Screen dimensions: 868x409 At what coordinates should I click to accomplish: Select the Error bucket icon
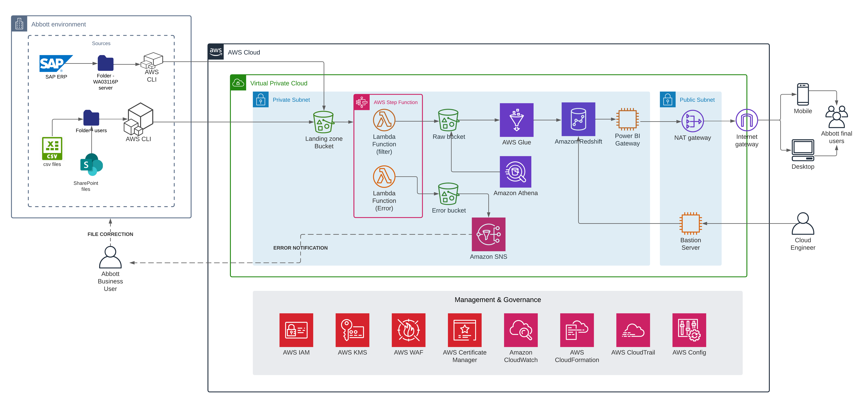(449, 194)
